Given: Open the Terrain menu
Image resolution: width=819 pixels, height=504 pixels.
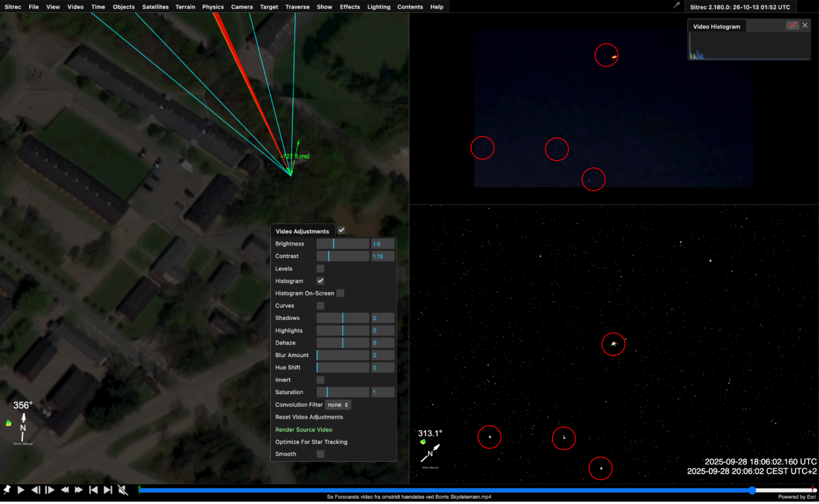Looking at the screenshot, I should (185, 7).
